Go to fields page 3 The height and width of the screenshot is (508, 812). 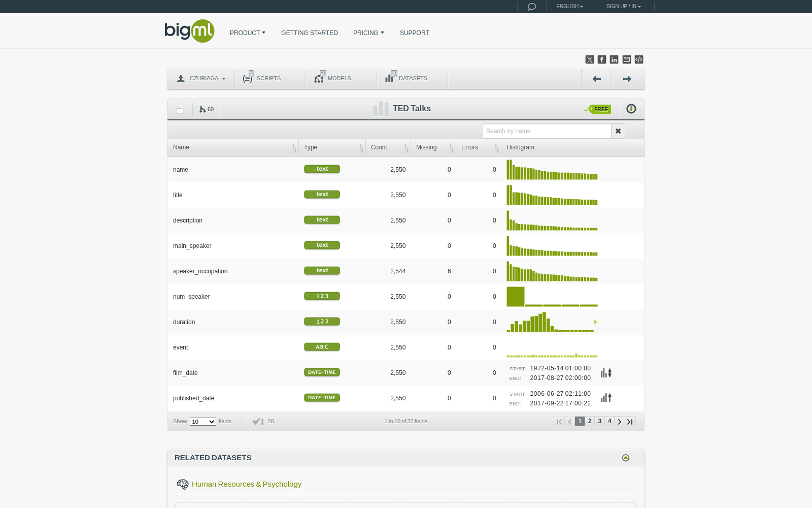pyautogui.click(x=600, y=421)
